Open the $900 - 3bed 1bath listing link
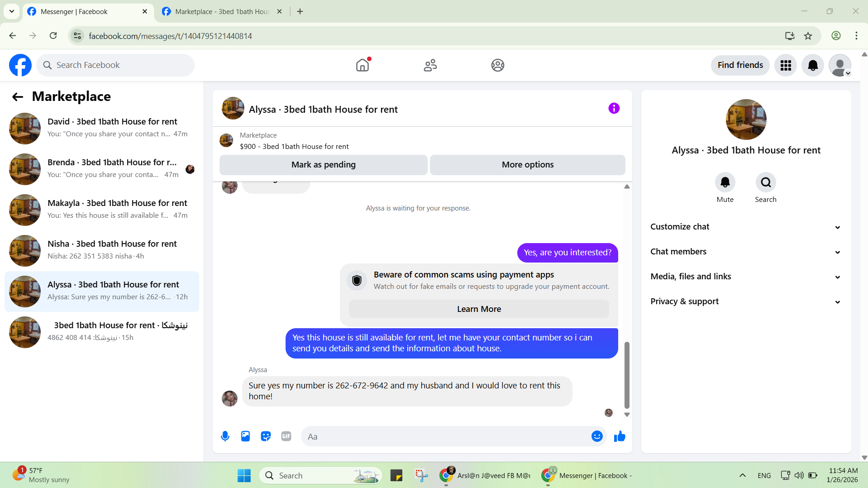868x488 pixels. [294, 147]
